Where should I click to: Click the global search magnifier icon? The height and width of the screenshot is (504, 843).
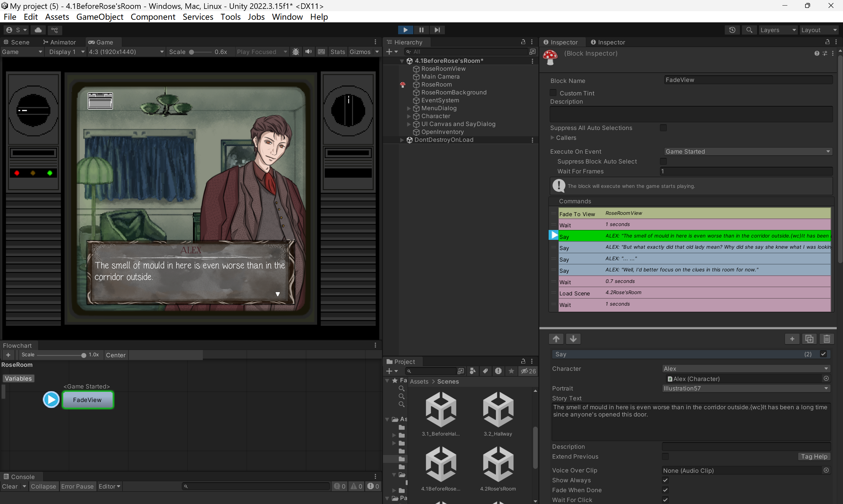[x=749, y=30]
